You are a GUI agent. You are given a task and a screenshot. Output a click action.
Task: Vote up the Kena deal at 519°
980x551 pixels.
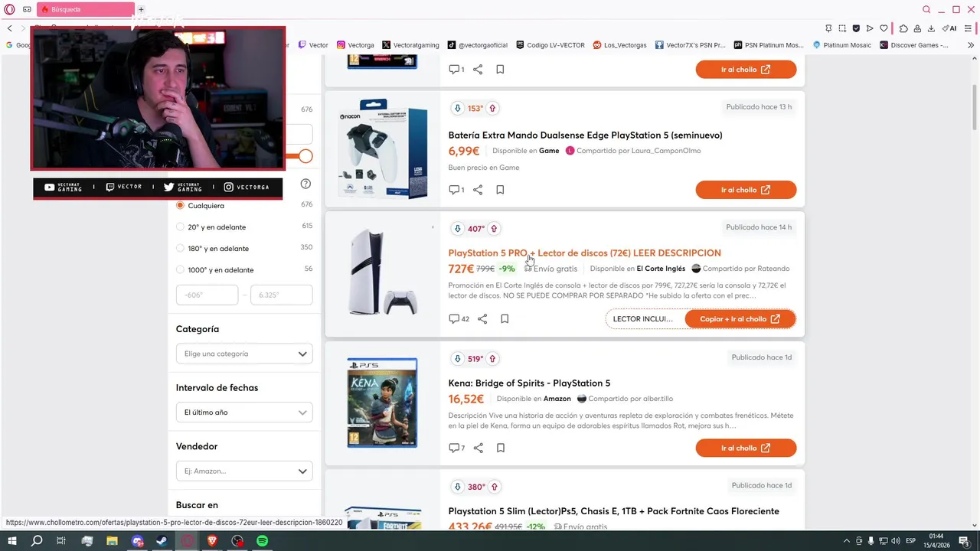[492, 358]
